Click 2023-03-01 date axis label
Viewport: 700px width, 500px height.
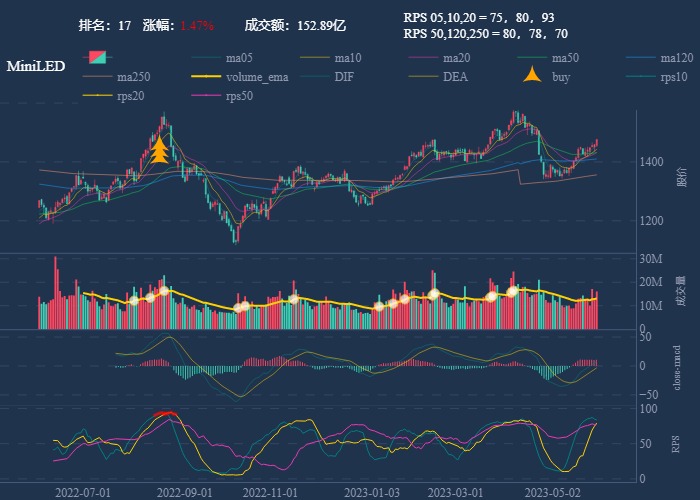click(x=455, y=493)
